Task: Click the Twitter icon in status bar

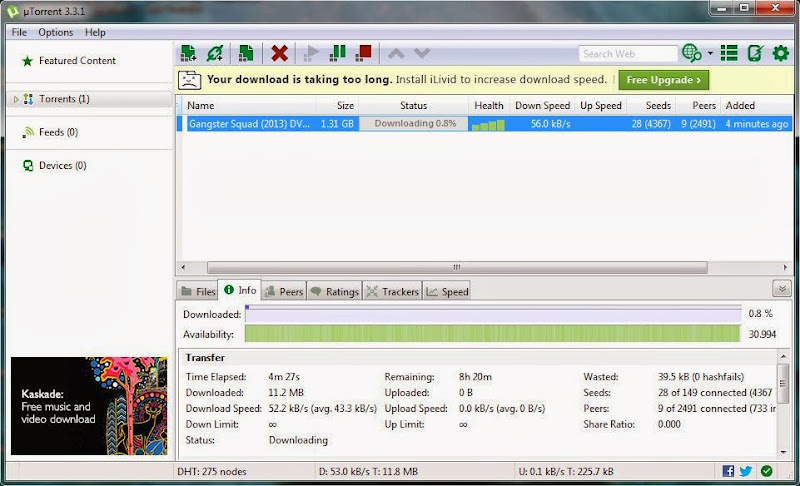Action: tap(746, 471)
